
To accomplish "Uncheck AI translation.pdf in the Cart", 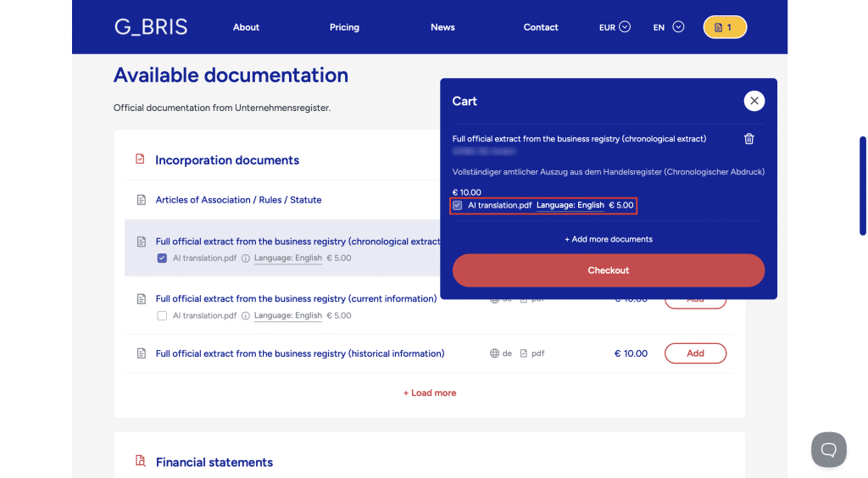I will (457, 205).
